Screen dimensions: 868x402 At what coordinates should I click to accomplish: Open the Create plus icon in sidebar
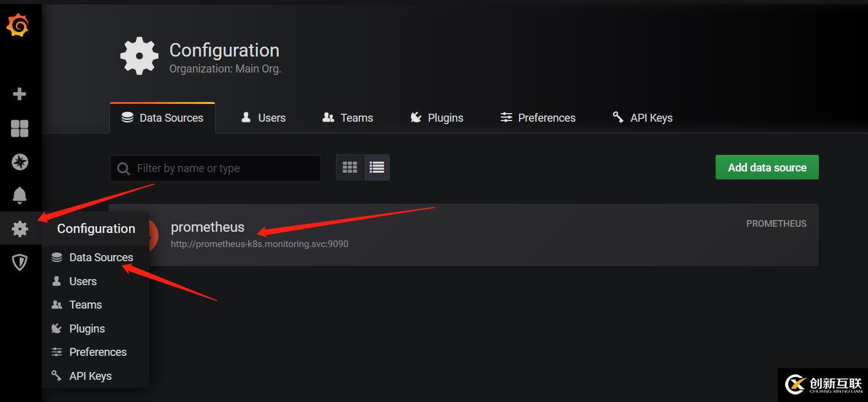tap(20, 94)
